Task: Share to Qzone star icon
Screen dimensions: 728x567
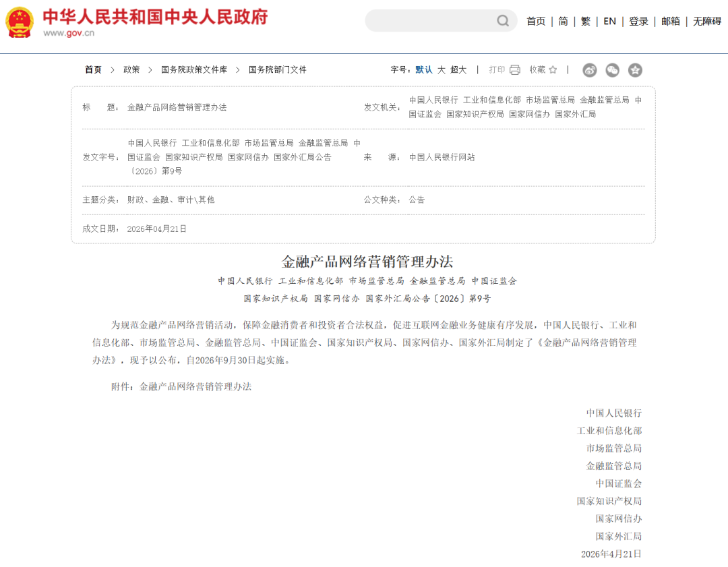Action: (x=635, y=70)
